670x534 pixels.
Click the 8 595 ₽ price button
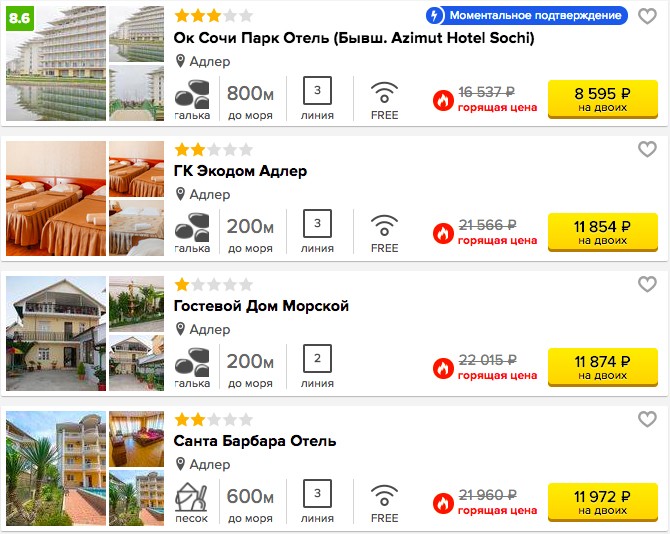(602, 99)
